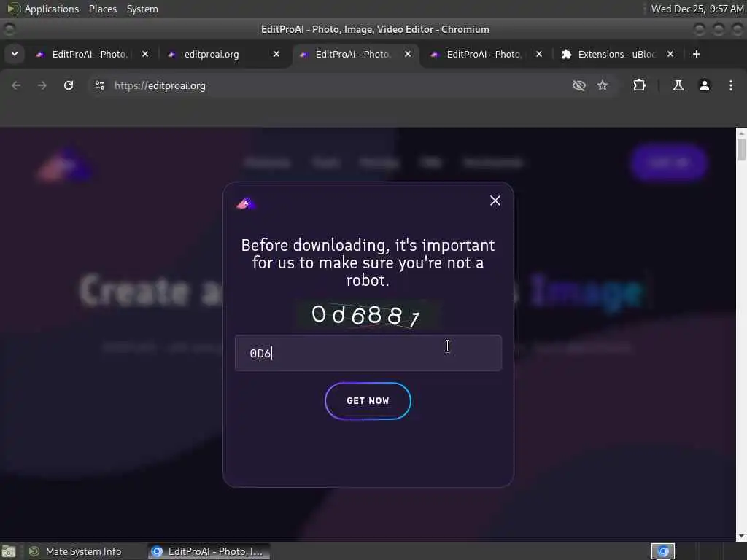
Task: Click the tracking protection eye icon
Action: click(578, 85)
